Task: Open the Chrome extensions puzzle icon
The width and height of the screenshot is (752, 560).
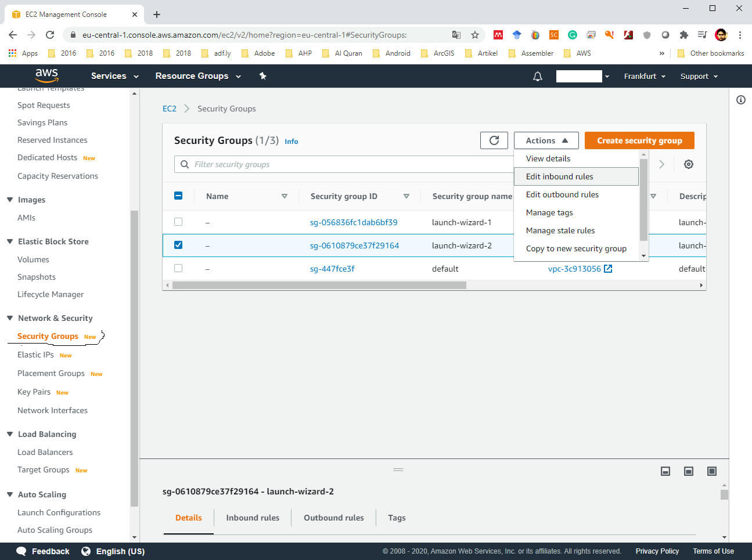Action: pyautogui.click(x=684, y=35)
